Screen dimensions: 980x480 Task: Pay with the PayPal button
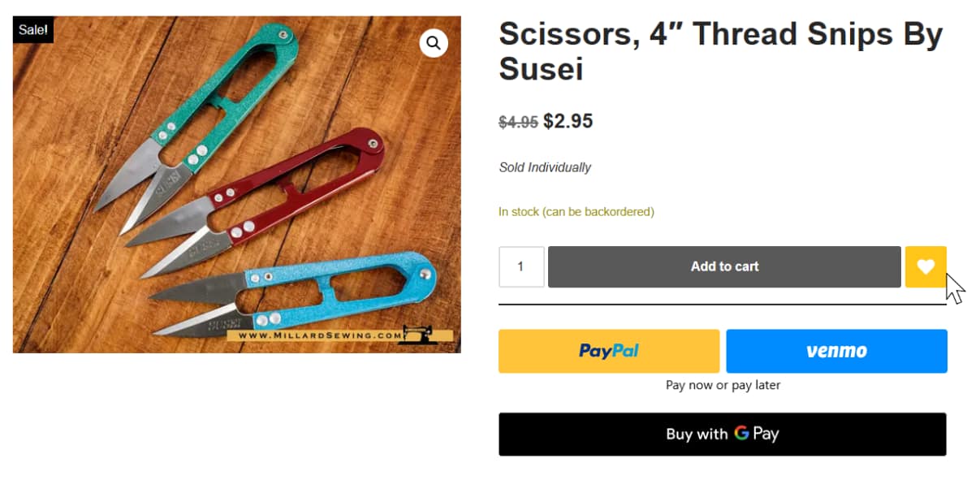pos(609,351)
